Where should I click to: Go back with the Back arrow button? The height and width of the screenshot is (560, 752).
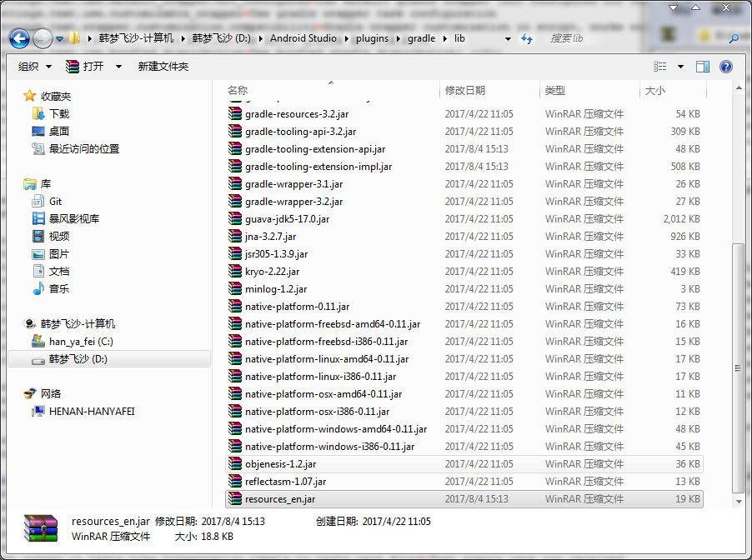coord(20,38)
